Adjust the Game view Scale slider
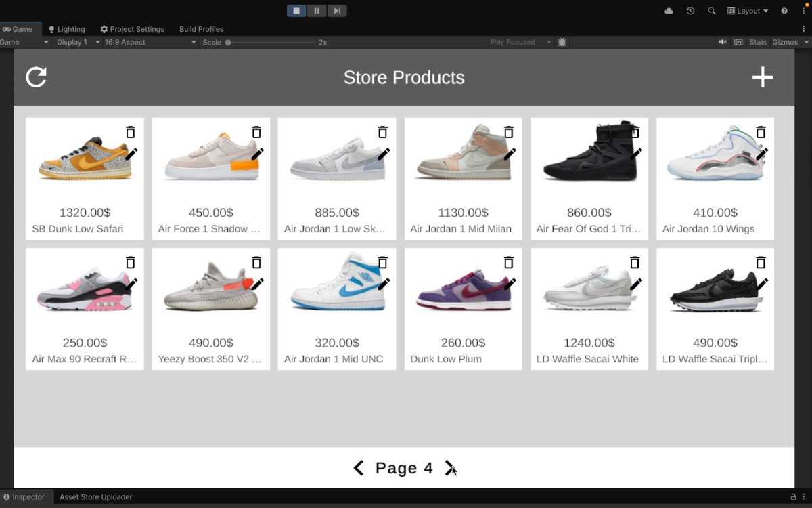Screen dimensions: 812x508 pos(271,42)
